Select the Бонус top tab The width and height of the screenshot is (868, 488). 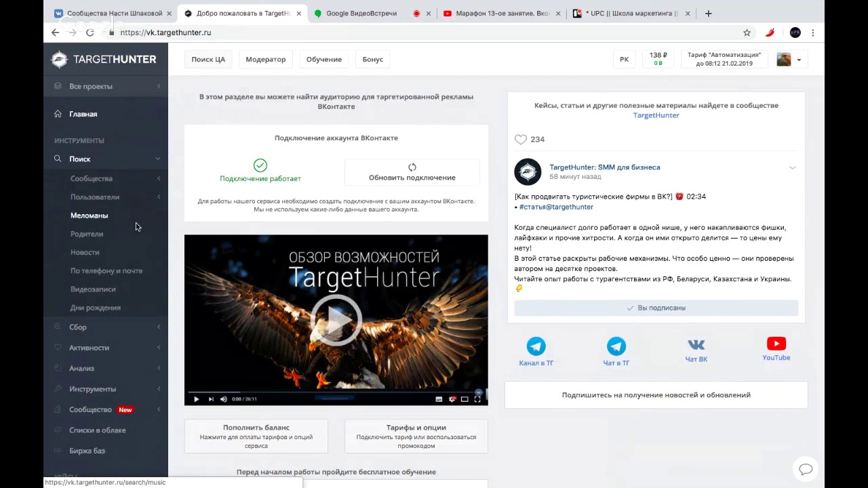pos(373,59)
